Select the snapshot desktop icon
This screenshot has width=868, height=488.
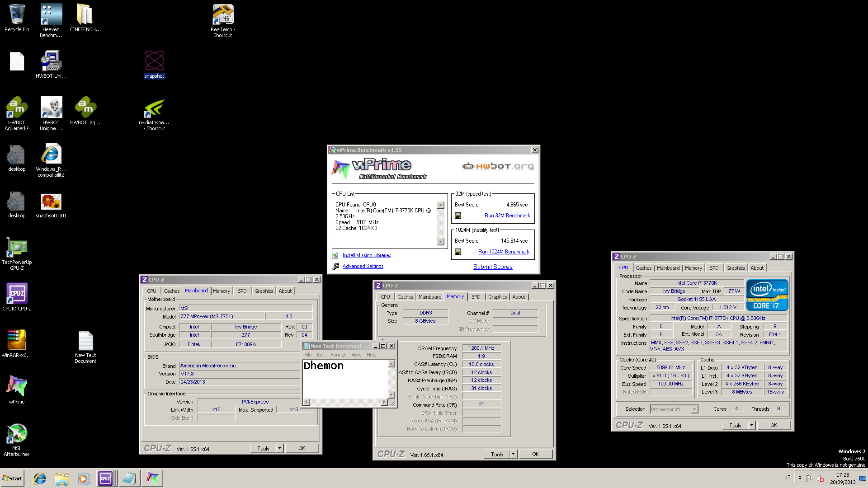pos(154,65)
